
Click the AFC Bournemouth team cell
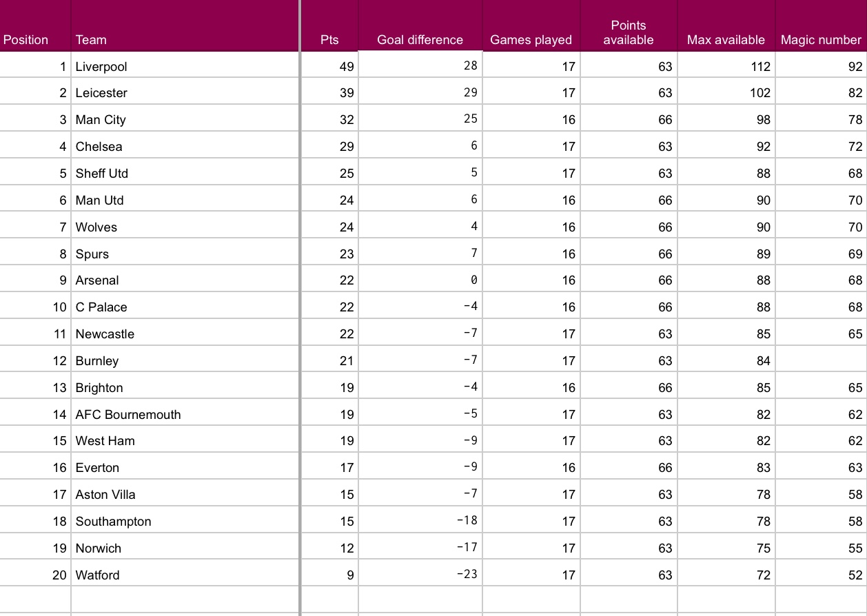(x=128, y=414)
